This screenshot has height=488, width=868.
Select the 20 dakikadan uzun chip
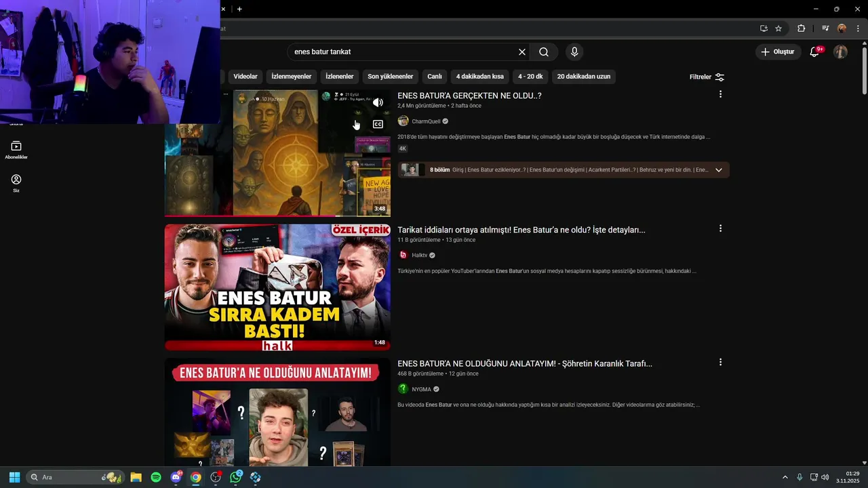(584, 77)
